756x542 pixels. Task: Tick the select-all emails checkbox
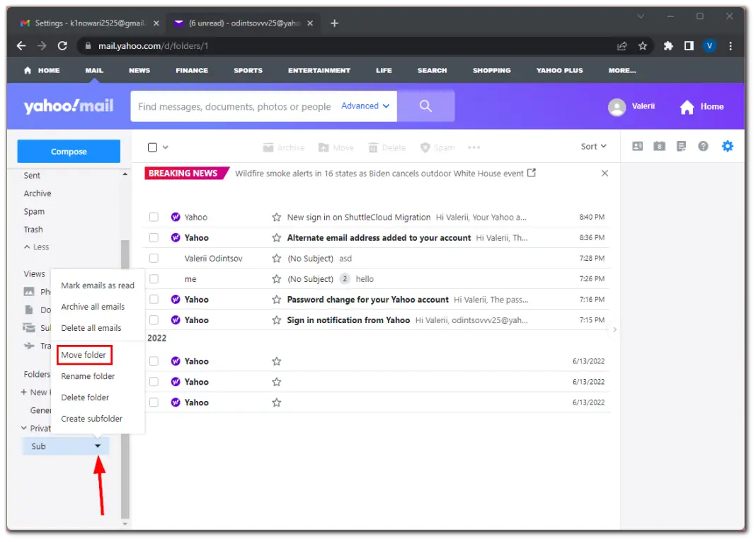[152, 147]
